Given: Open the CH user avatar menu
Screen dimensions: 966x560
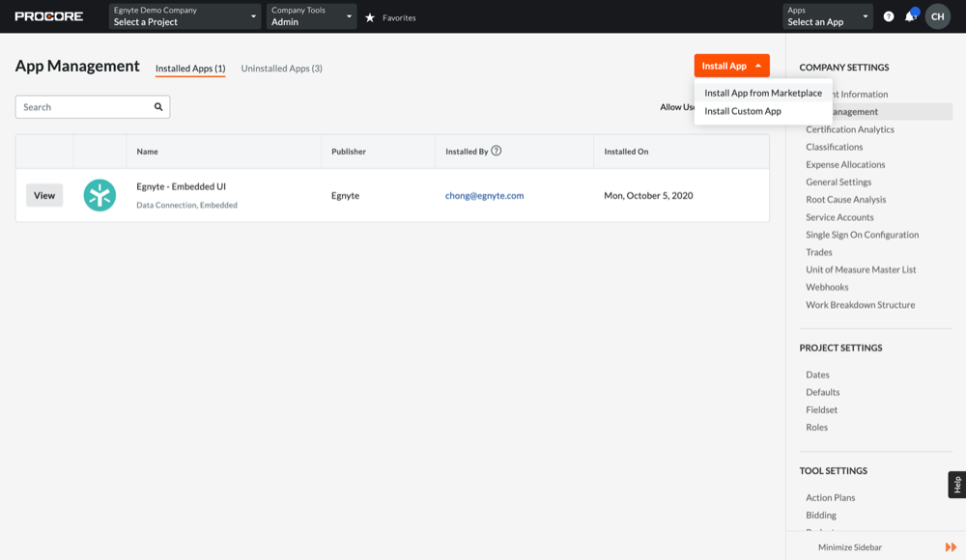Looking at the screenshot, I should click(937, 15).
